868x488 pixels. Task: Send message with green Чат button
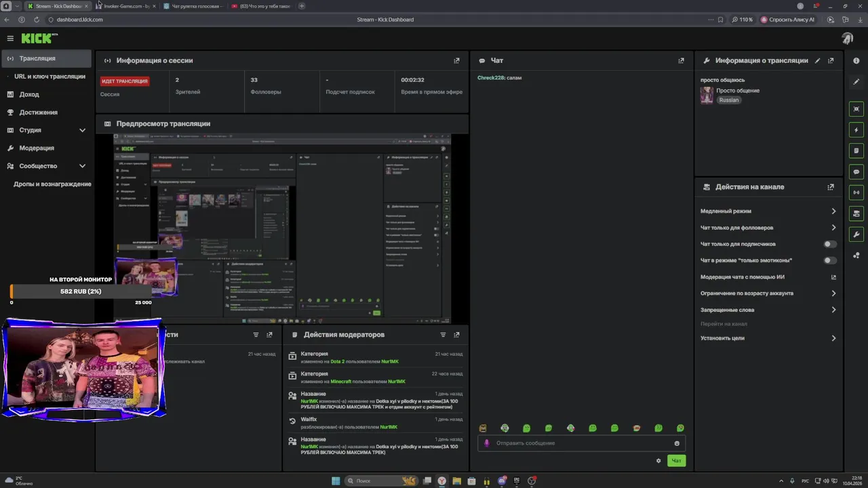[676, 461]
